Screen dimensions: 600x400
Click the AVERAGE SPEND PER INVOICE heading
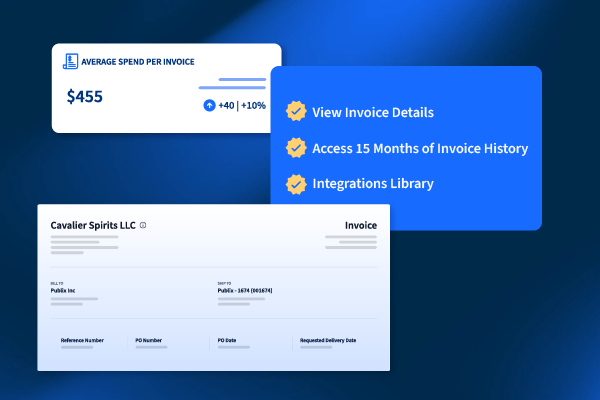pos(138,62)
